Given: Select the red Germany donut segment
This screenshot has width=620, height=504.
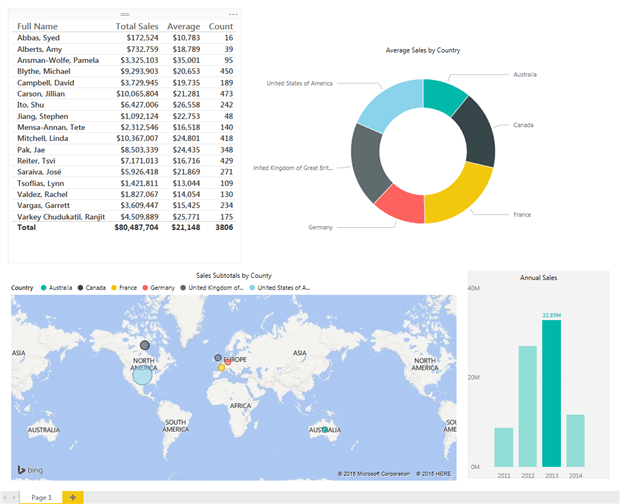Looking at the screenshot, I should pyautogui.click(x=401, y=206).
